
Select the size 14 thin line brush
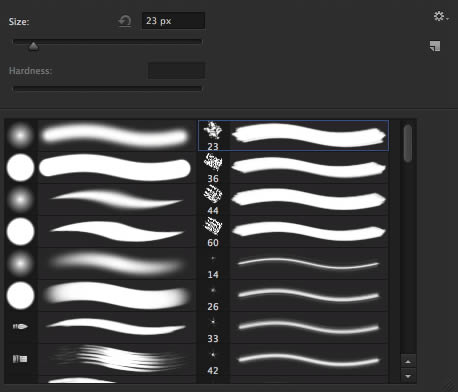[293, 263]
